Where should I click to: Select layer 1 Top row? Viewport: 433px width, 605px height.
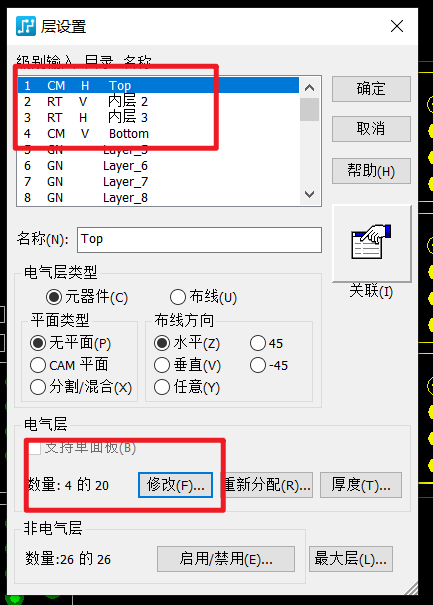coord(158,85)
